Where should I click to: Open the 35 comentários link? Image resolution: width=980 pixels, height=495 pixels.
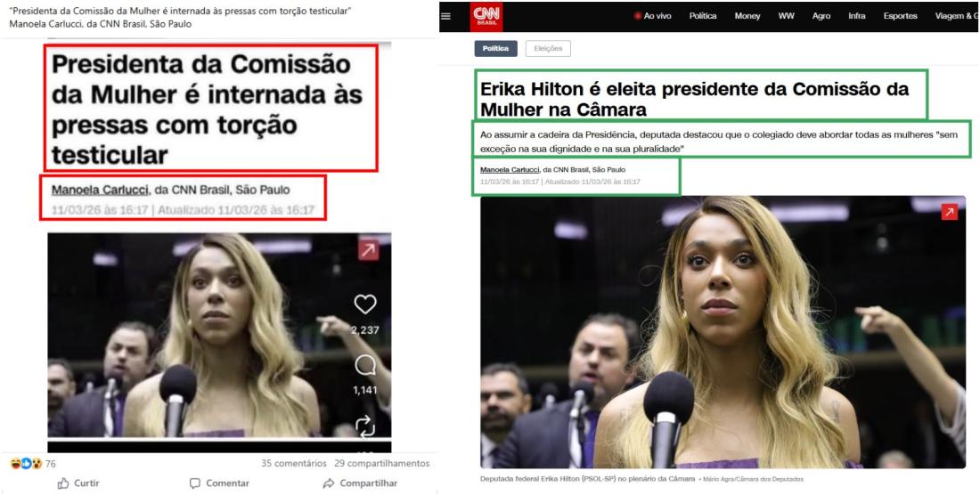pyautogui.click(x=294, y=464)
